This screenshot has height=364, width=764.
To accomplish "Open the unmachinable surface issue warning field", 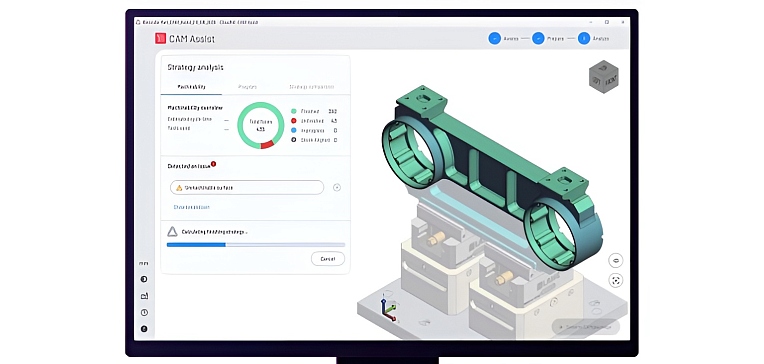I will (247, 188).
